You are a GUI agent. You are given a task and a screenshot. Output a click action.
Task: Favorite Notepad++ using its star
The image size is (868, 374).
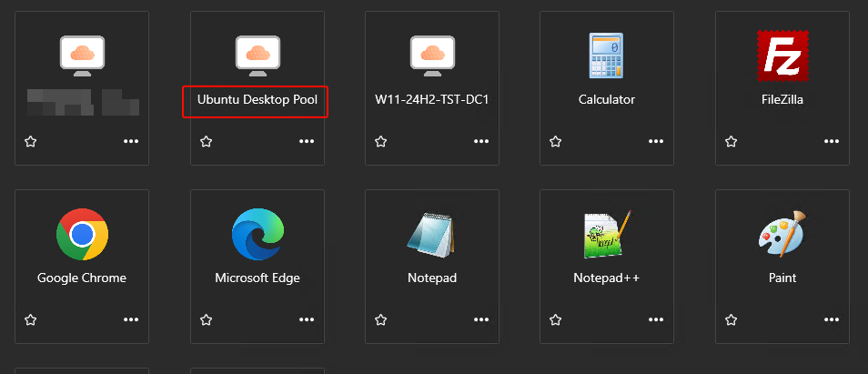pos(556,319)
